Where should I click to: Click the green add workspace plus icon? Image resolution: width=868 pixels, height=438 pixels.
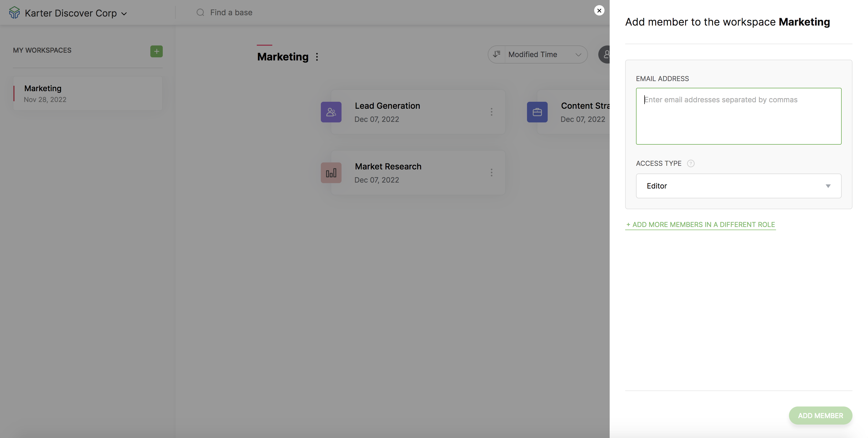coord(156,51)
